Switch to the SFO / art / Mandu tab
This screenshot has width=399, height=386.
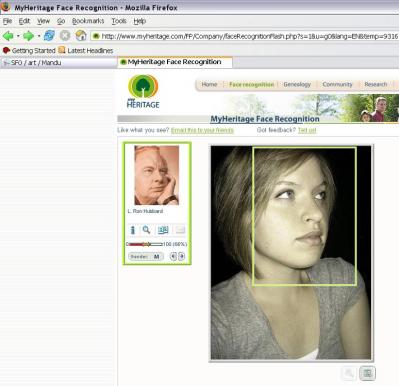pos(58,63)
